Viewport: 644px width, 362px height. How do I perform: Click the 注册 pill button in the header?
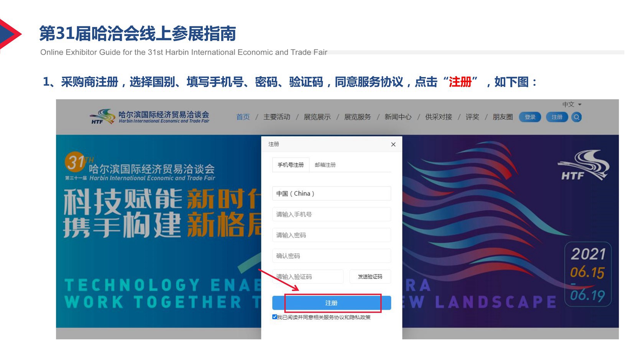(557, 117)
